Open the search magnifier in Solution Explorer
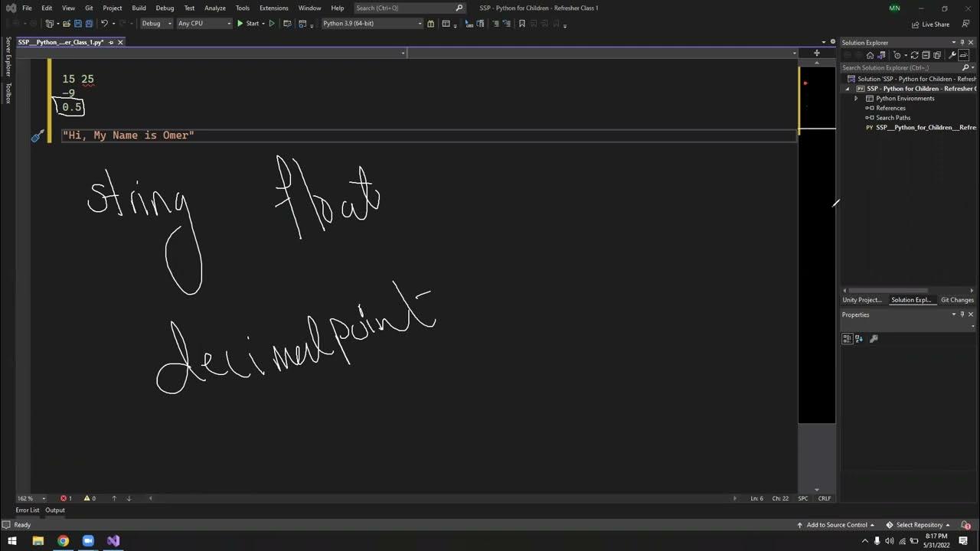Screen dimensions: 980x551 965,68
